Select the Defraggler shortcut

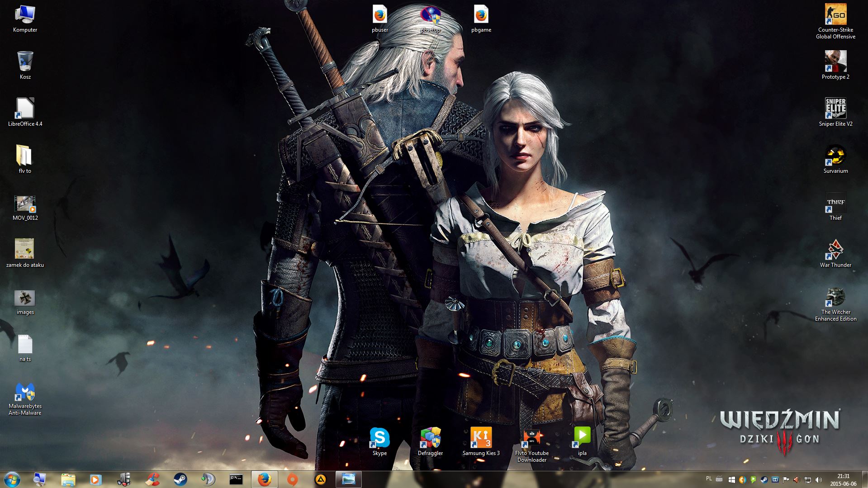point(430,442)
